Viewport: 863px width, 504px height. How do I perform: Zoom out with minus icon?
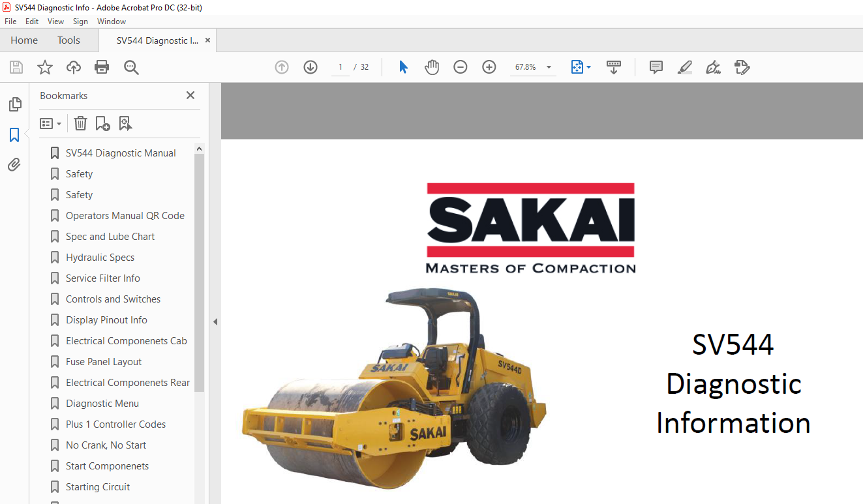461,67
